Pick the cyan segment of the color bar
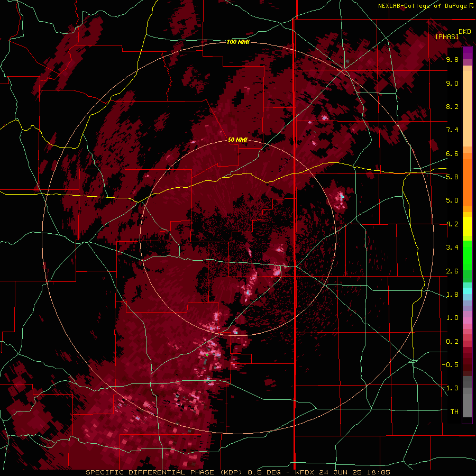The width and height of the screenshot is (476, 476). tap(467, 291)
